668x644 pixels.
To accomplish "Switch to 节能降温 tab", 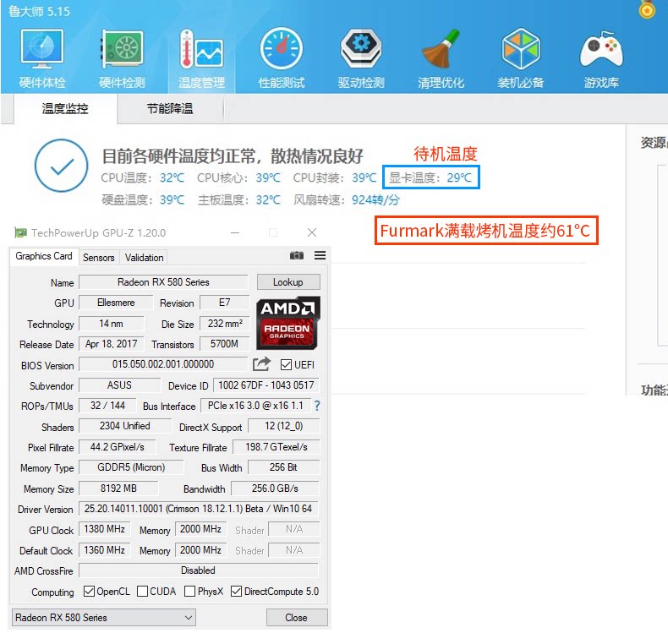I will coord(170,109).
